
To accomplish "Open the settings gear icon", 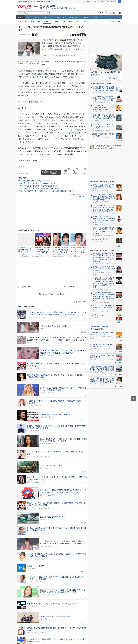I will [120, 13].
